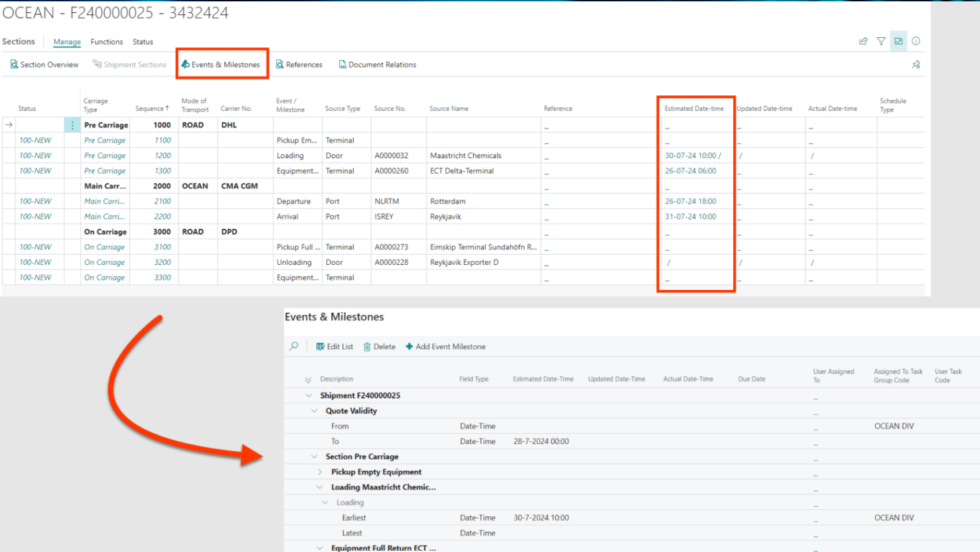This screenshot has height=552, width=980.
Task: Toggle the FactBox pane icon
Action: click(x=898, y=41)
